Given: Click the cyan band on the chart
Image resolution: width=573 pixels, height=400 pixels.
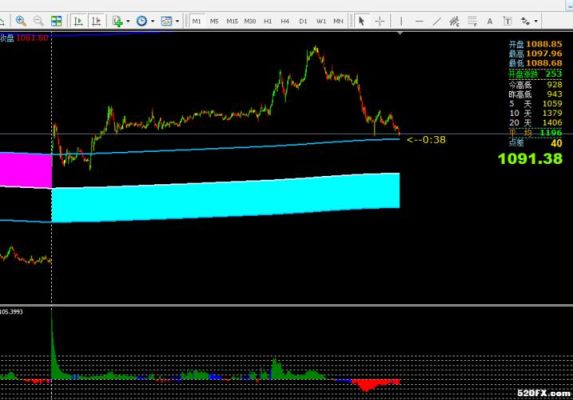Looking at the screenshot, I should tap(225, 198).
